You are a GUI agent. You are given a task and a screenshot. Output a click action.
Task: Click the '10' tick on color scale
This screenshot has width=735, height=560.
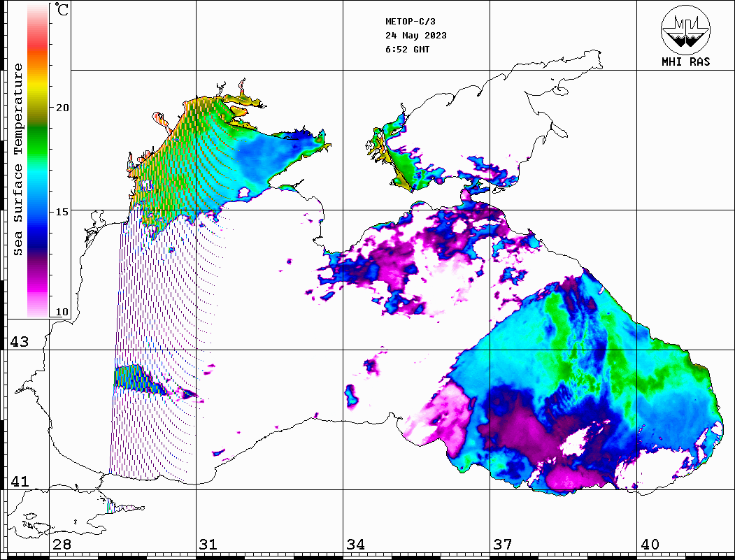click(62, 312)
